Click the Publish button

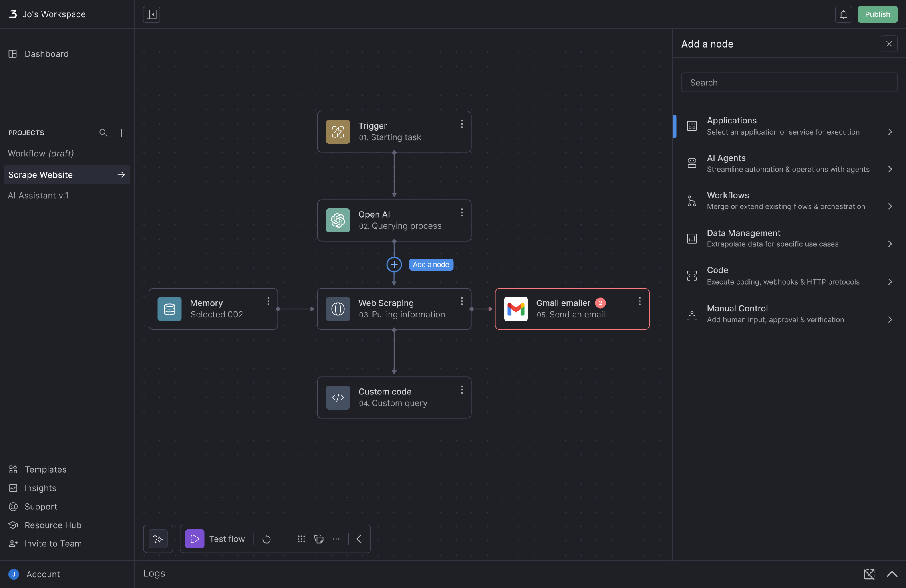click(x=877, y=14)
